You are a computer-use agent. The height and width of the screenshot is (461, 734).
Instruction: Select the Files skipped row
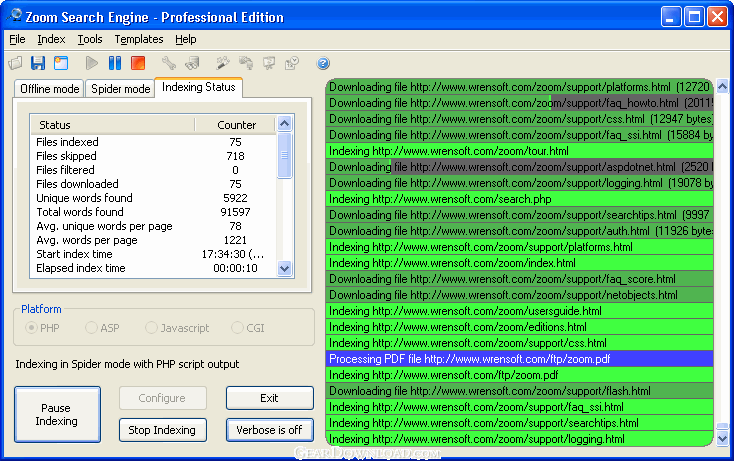(x=154, y=156)
